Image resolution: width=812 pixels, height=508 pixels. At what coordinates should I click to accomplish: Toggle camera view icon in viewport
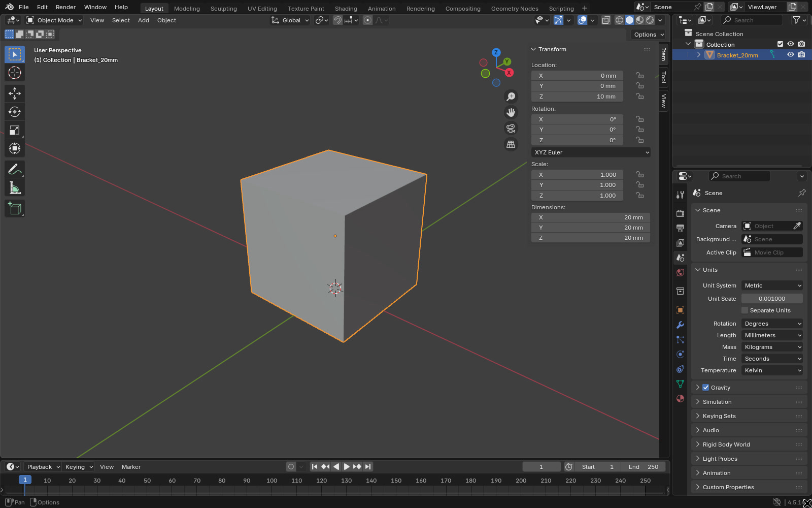(511, 128)
